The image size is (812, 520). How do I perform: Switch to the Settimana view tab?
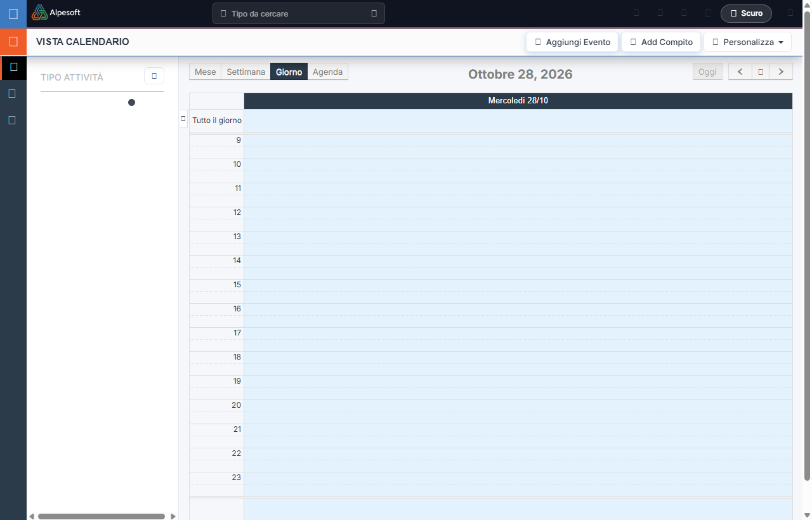tap(246, 72)
